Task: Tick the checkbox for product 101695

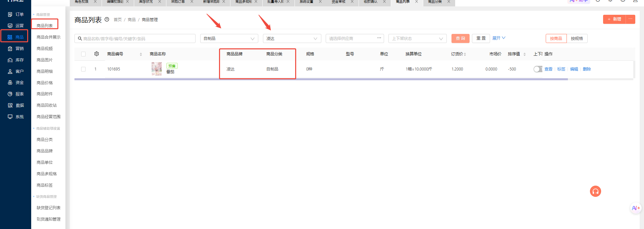Action: (84, 69)
